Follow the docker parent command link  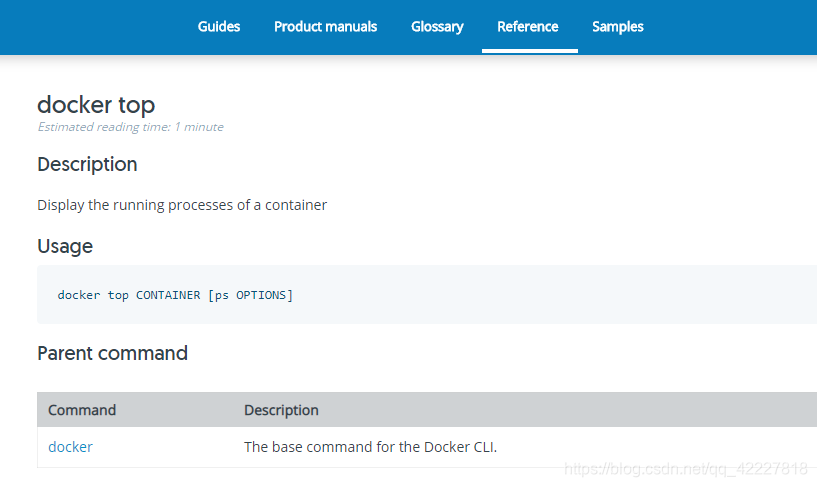click(70, 447)
